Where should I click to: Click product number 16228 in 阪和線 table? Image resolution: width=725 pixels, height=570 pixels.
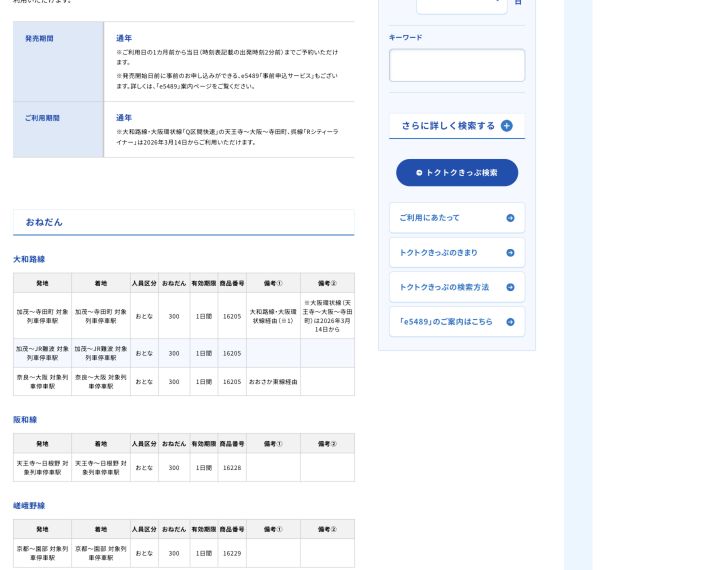coord(232,467)
